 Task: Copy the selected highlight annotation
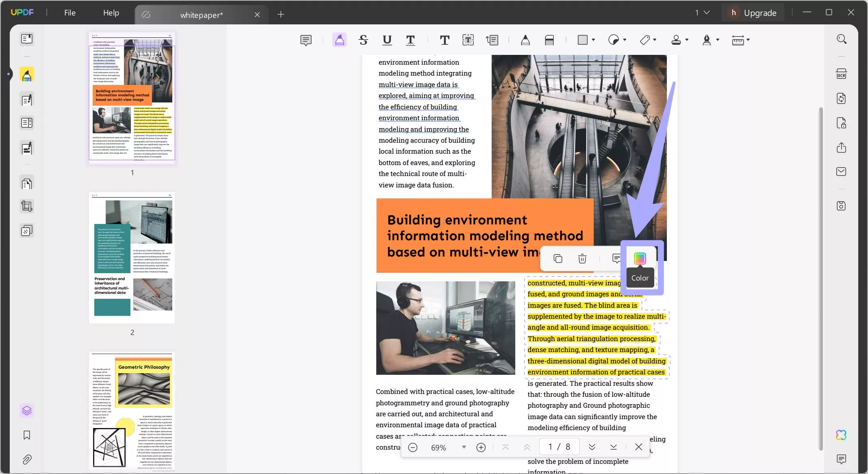[x=558, y=259]
